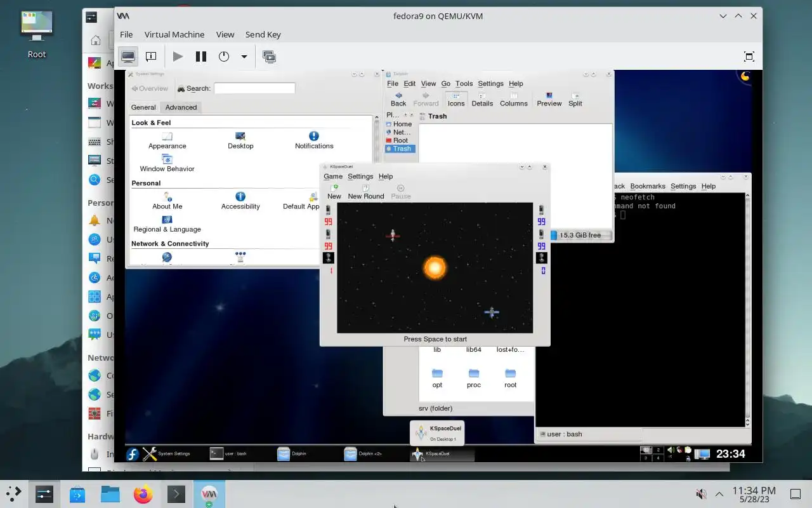
Task: Open the Fedora application launcher
Action: coord(133,454)
